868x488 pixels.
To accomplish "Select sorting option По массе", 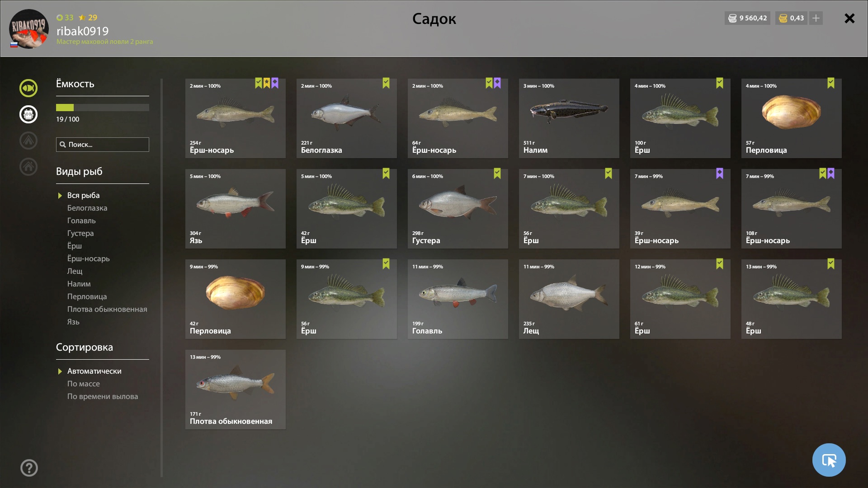I will pos(84,384).
